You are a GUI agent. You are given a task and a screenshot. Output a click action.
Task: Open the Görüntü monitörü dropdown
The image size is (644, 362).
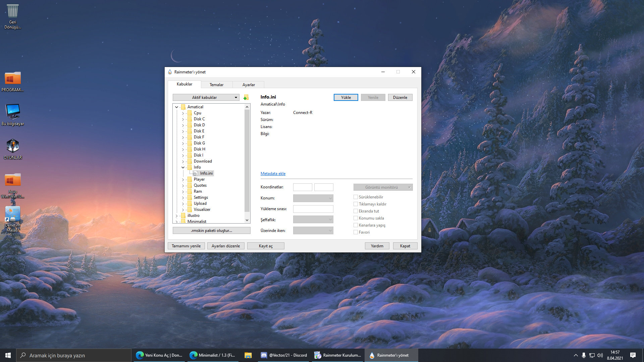383,187
